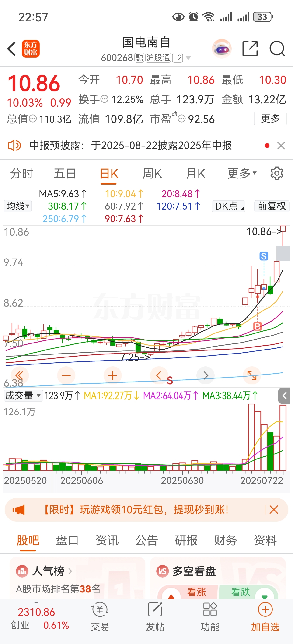
Task: Open the 更多 timeframe dropdown
Action: coord(242,173)
